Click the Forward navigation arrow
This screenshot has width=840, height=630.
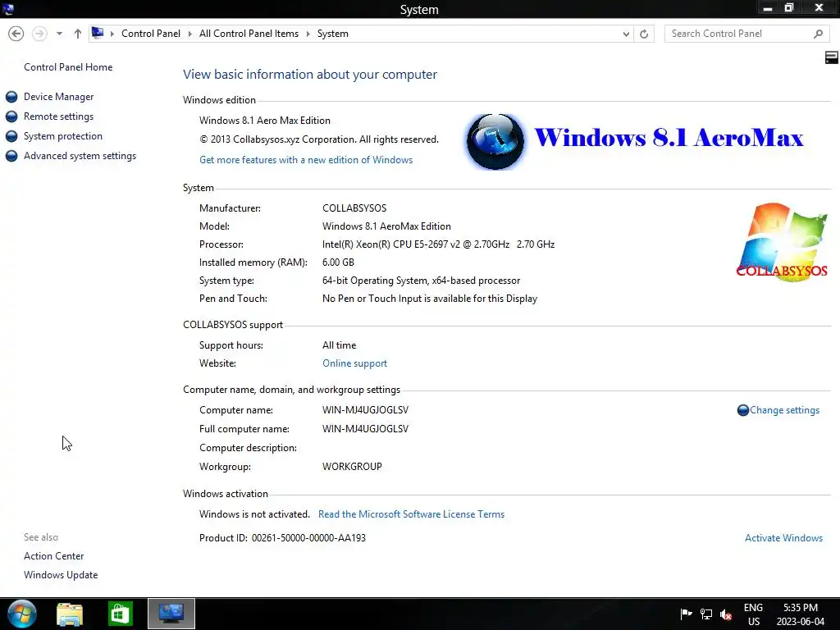point(39,34)
